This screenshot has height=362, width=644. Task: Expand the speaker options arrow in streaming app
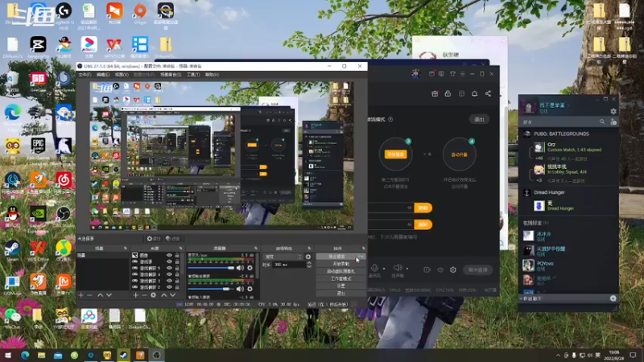(407, 269)
